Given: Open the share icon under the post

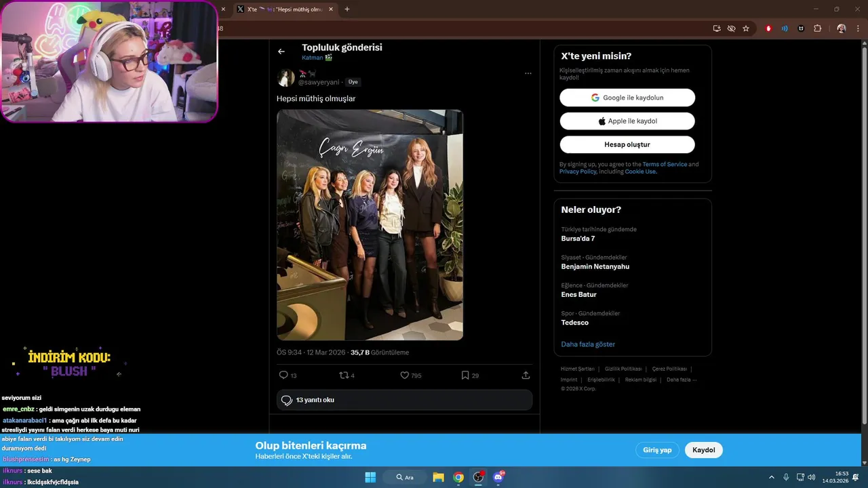Looking at the screenshot, I should click(x=526, y=375).
